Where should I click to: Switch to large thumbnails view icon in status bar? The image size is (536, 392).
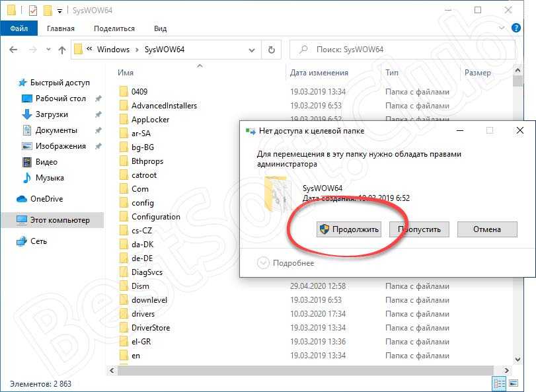pyautogui.click(x=514, y=383)
